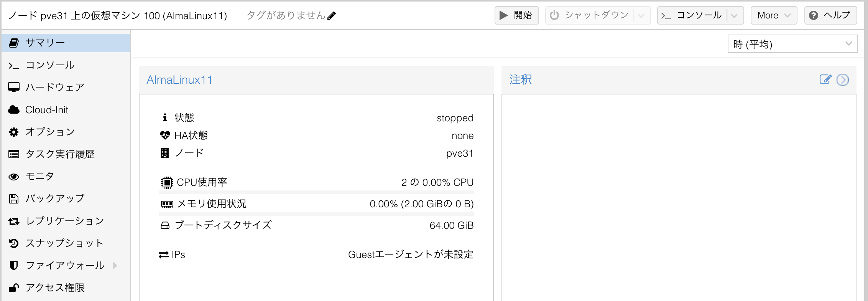Click the play icon in 開始 button
The width and height of the screenshot is (868, 301).
[504, 15]
